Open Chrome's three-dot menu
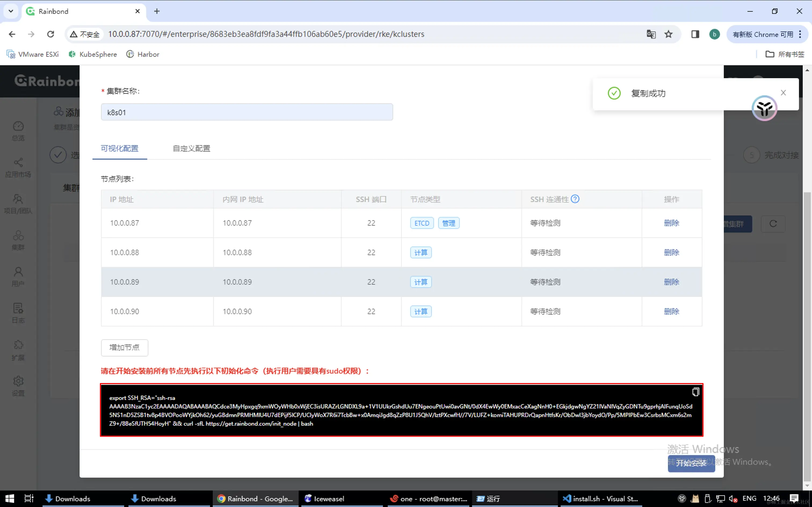Image resolution: width=812 pixels, height=507 pixels. tap(800, 34)
